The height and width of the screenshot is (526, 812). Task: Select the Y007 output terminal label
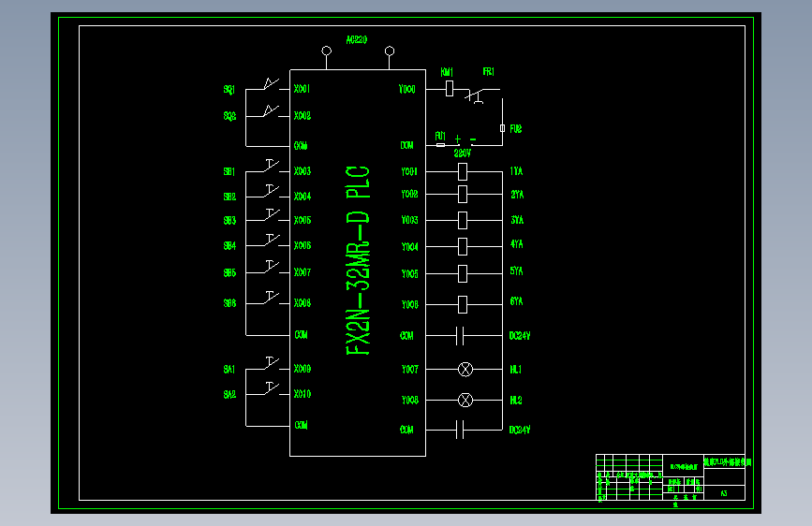[409, 369]
